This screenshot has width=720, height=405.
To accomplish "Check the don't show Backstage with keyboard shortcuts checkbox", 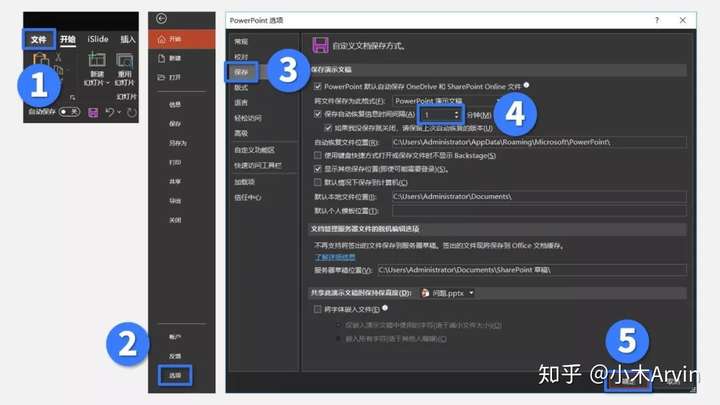I will pyautogui.click(x=317, y=155).
